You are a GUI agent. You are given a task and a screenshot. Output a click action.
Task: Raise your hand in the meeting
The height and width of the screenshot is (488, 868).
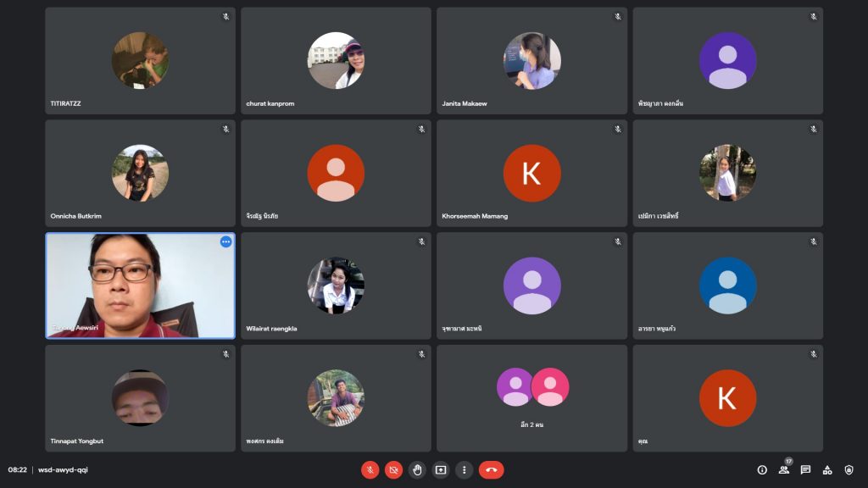[416, 469]
